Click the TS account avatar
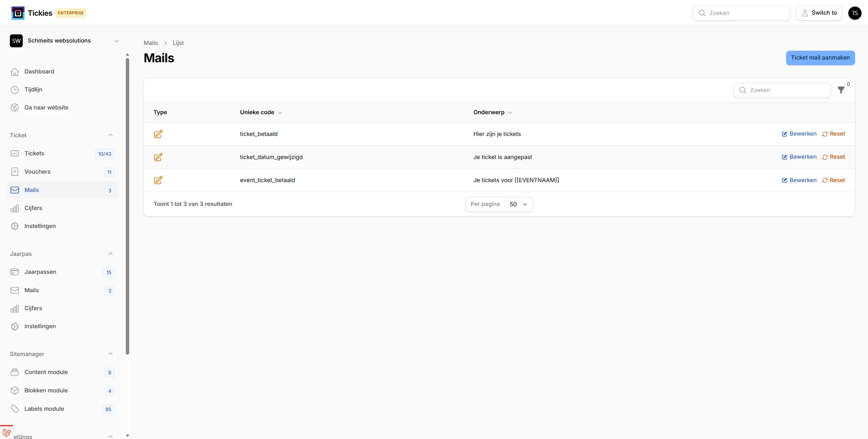Image resolution: width=868 pixels, height=439 pixels. coord(855,13)
